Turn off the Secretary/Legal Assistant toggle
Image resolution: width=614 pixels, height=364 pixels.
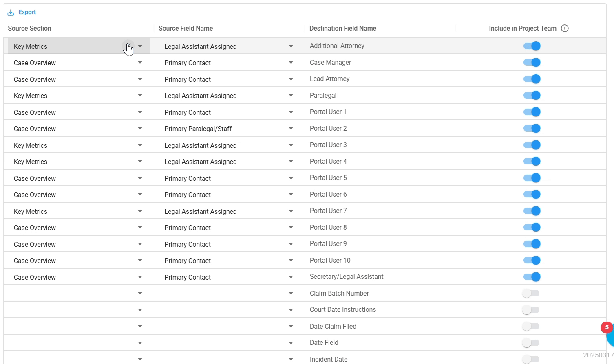click(x=532, y=277)
